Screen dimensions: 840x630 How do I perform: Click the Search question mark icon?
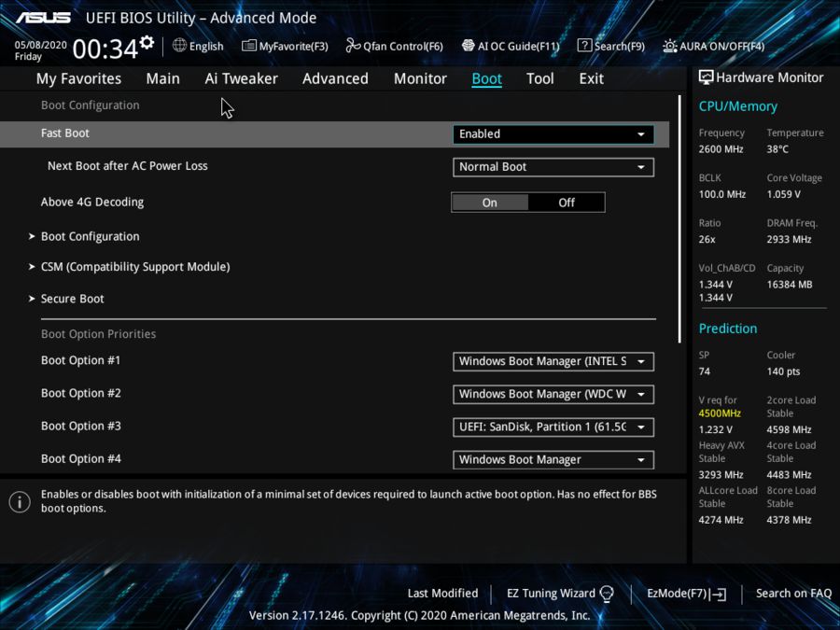coord(584,46)
